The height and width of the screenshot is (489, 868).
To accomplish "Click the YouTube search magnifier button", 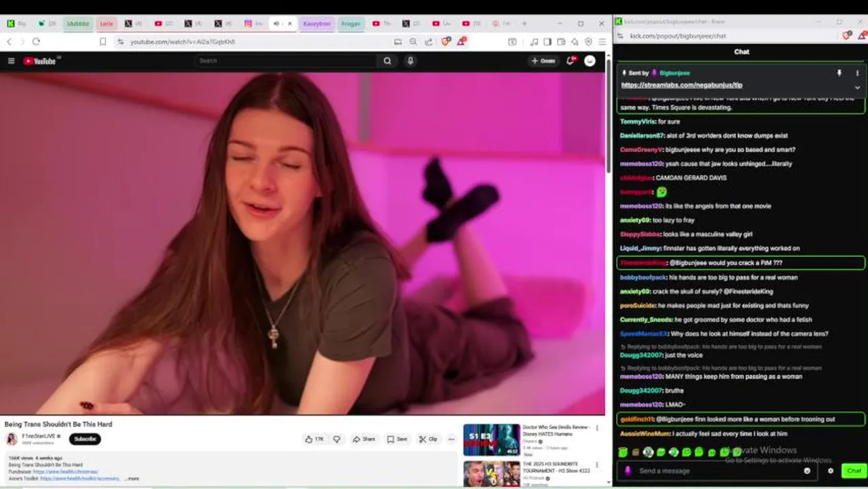I will (x=387, y=61).
